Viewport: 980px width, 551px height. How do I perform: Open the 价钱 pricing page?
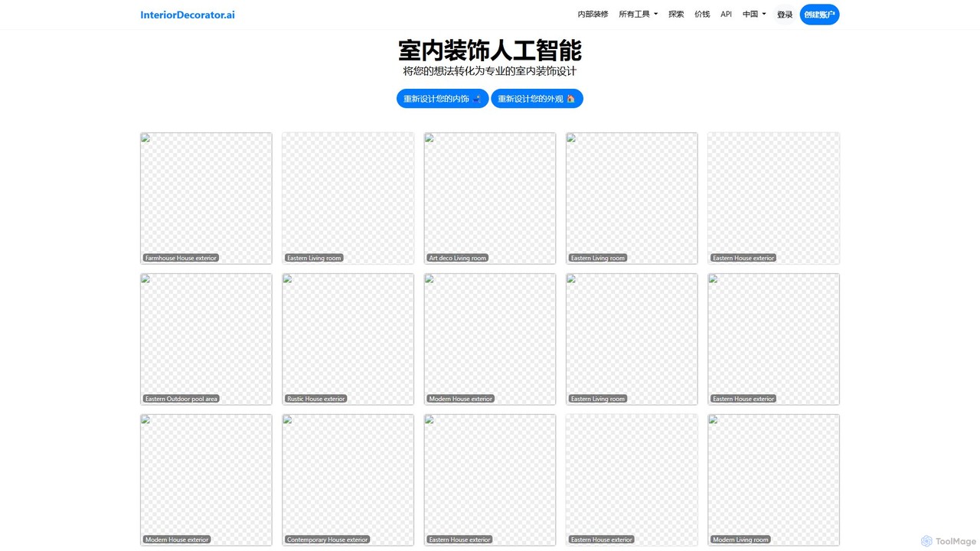pyautogui.click(x=702, y=15)
